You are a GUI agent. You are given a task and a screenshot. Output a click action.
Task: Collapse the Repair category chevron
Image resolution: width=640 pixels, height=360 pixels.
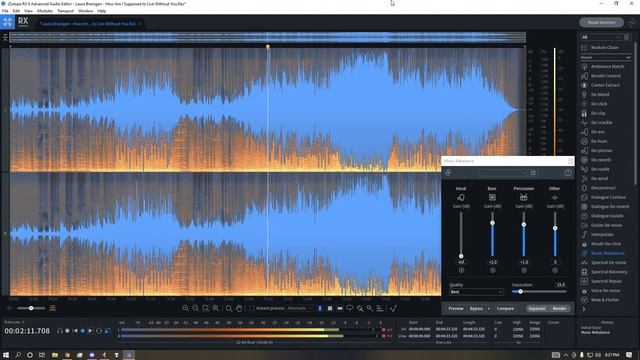[628, 58]
